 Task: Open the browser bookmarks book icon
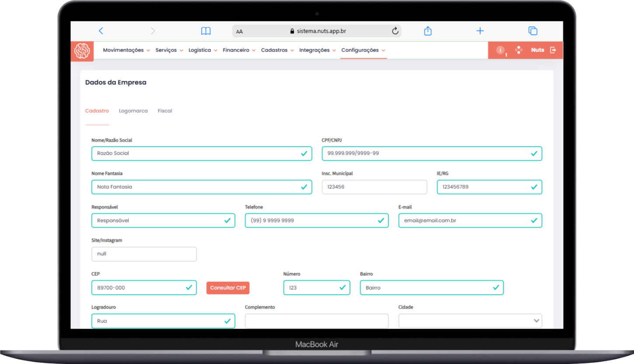point(206,31)
